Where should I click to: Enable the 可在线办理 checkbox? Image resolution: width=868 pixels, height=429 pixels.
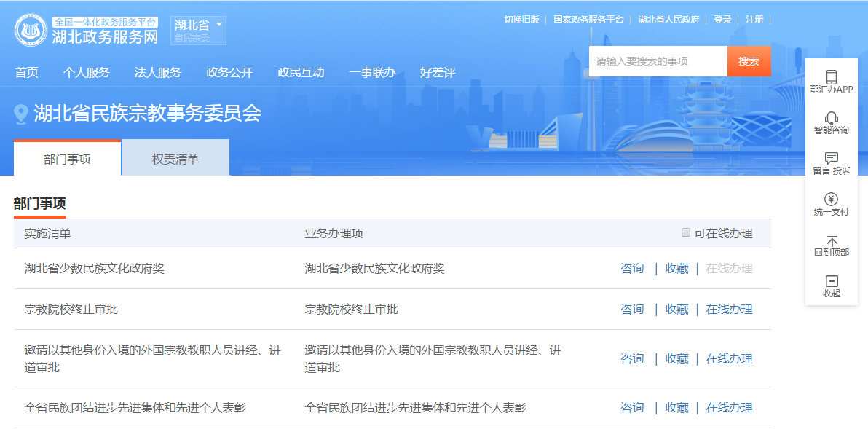coord(685,233)
